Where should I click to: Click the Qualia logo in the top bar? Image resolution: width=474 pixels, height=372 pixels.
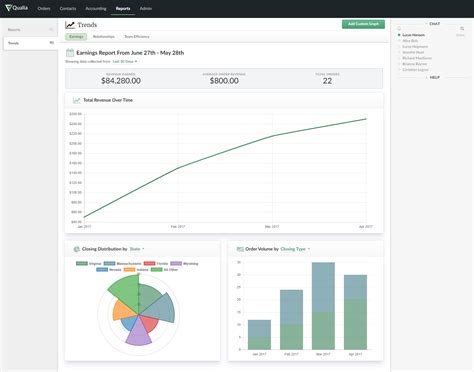pos(17,8)
